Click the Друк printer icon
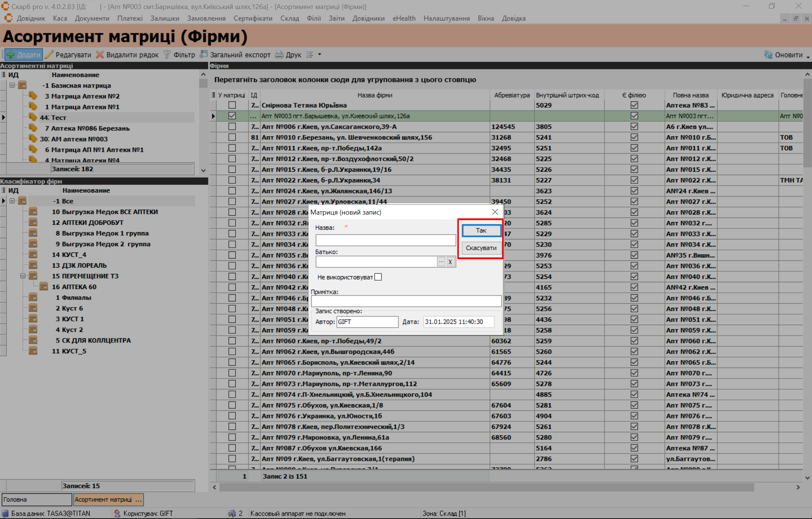The width and height of the screenshot is (812, 519). pos(279,55)
